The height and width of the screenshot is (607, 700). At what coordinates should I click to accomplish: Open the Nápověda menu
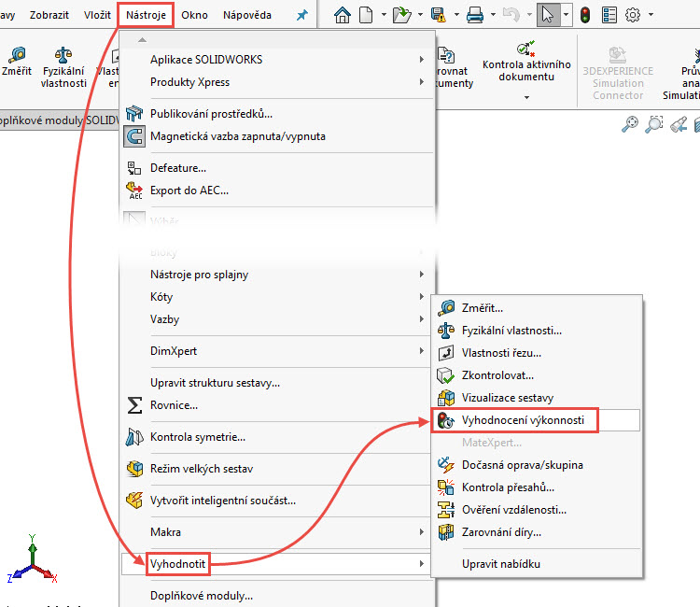coord(247,15)
